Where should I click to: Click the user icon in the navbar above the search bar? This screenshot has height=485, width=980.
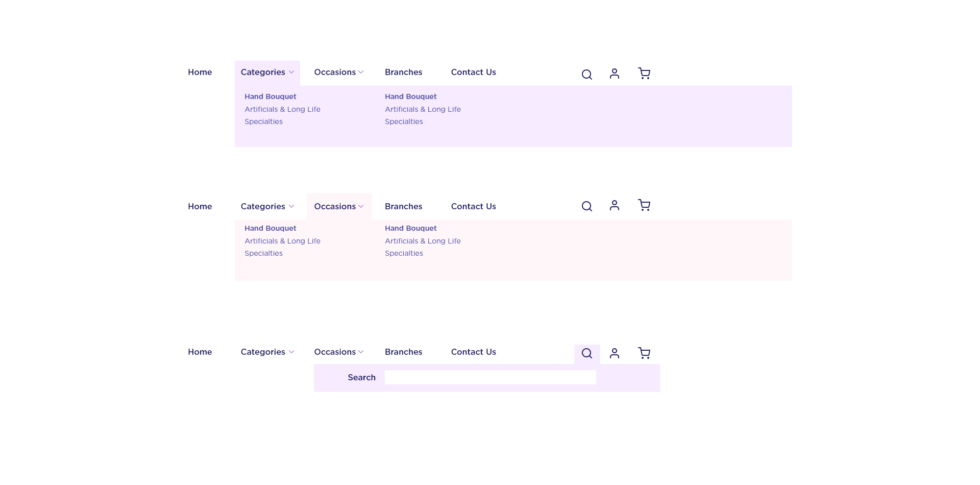(x=614, y=353)
